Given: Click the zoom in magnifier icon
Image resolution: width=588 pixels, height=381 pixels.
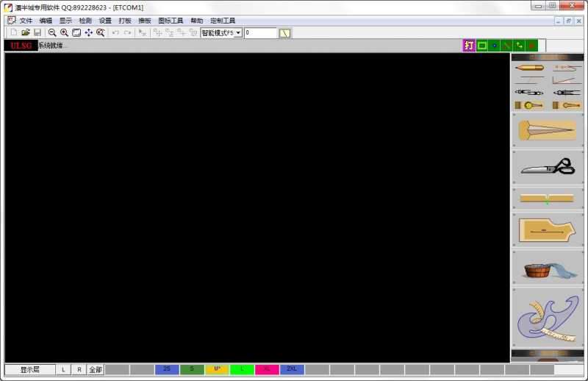Looking at the screenshot, I should 64,33.
